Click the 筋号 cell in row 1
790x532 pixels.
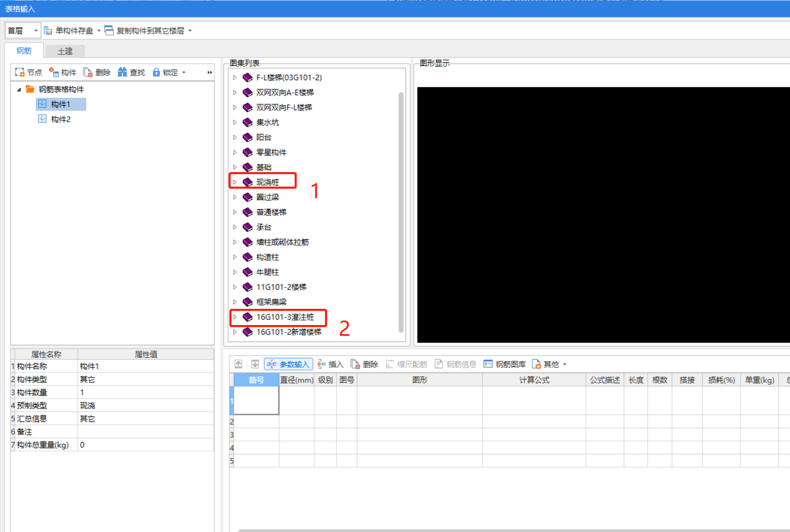[256, 400]
